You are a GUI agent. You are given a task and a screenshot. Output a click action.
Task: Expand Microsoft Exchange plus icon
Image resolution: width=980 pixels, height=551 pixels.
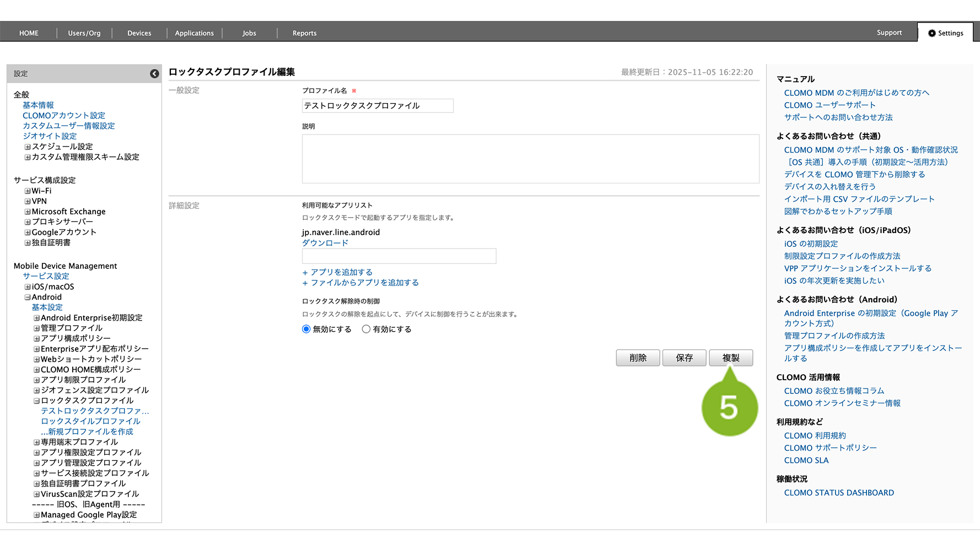(x=28, y=212)
